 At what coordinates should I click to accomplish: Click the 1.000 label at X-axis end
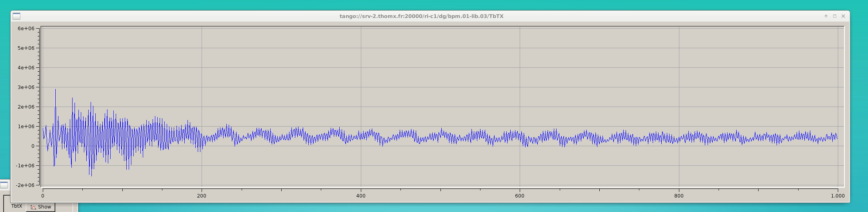[837, 196]
